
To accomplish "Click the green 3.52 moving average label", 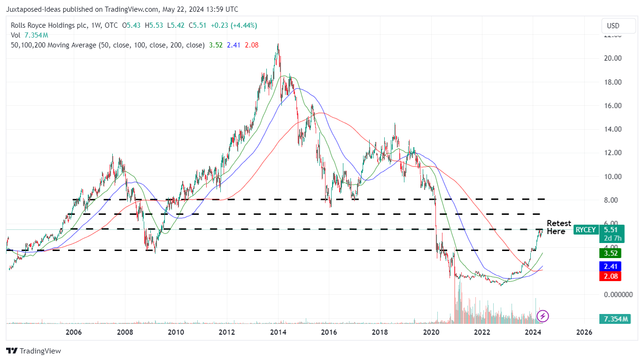I will [610, 253].
